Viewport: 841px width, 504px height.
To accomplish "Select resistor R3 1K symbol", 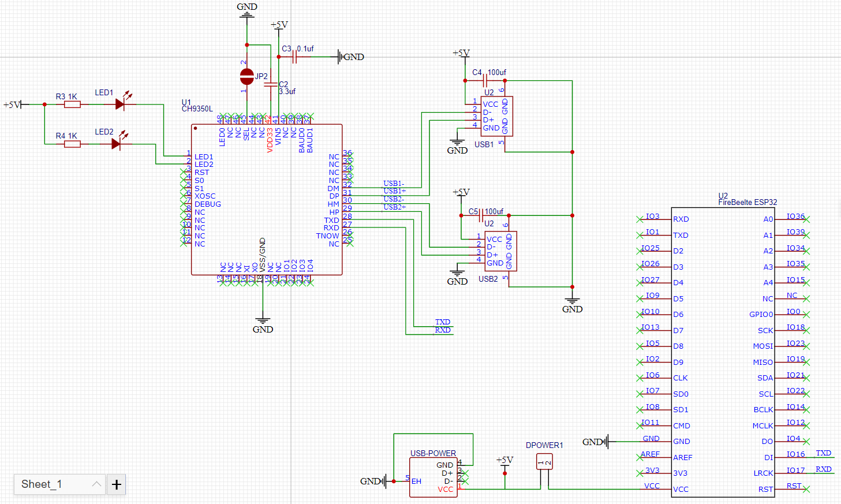I will tap(72, 104).
